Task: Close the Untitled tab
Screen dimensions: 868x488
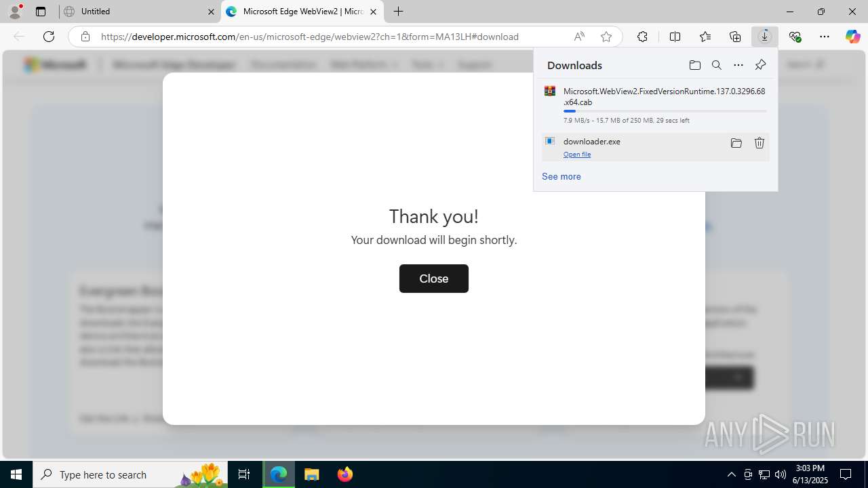Action: pyautogui.click(x=211, y=12)
